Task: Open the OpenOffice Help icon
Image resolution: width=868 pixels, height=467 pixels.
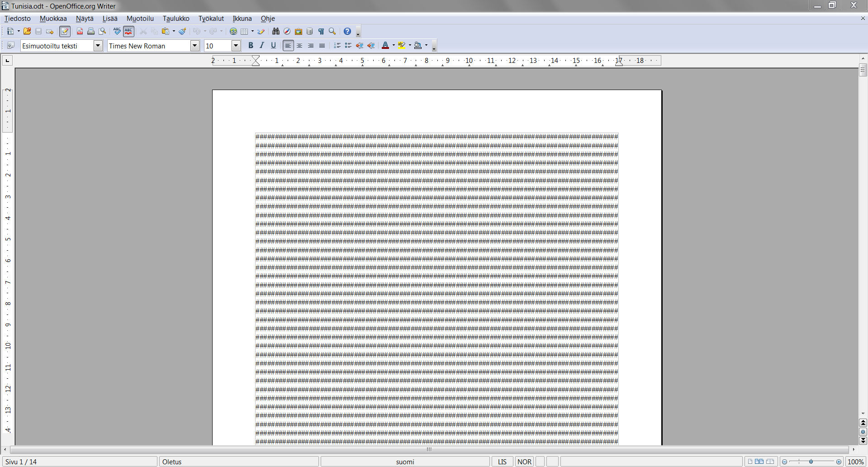Action: [x=347, y=32]
